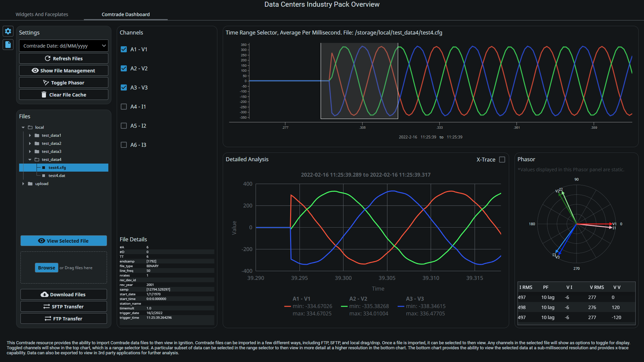Switch to Widgets And Faceplates tab

click(42, 14)
